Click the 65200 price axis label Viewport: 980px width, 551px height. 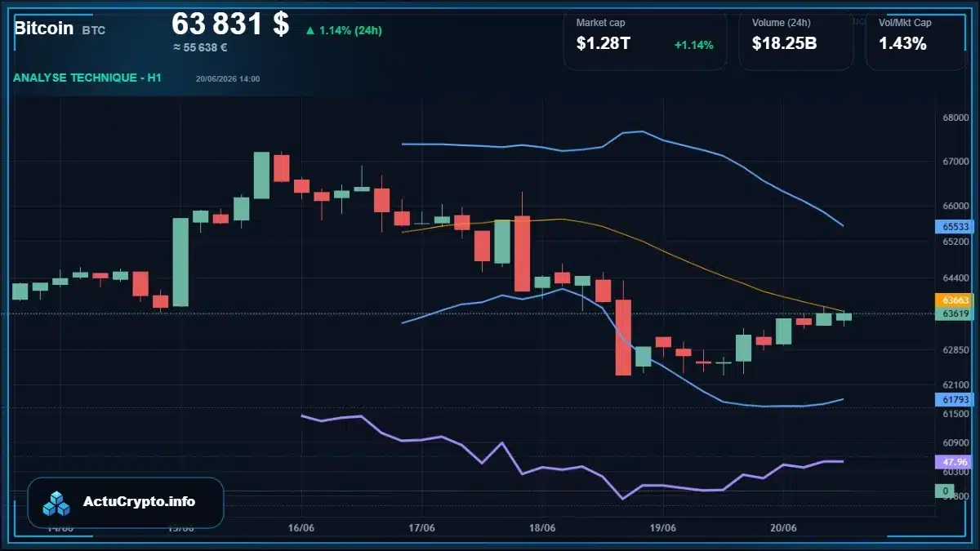(955, 242)
